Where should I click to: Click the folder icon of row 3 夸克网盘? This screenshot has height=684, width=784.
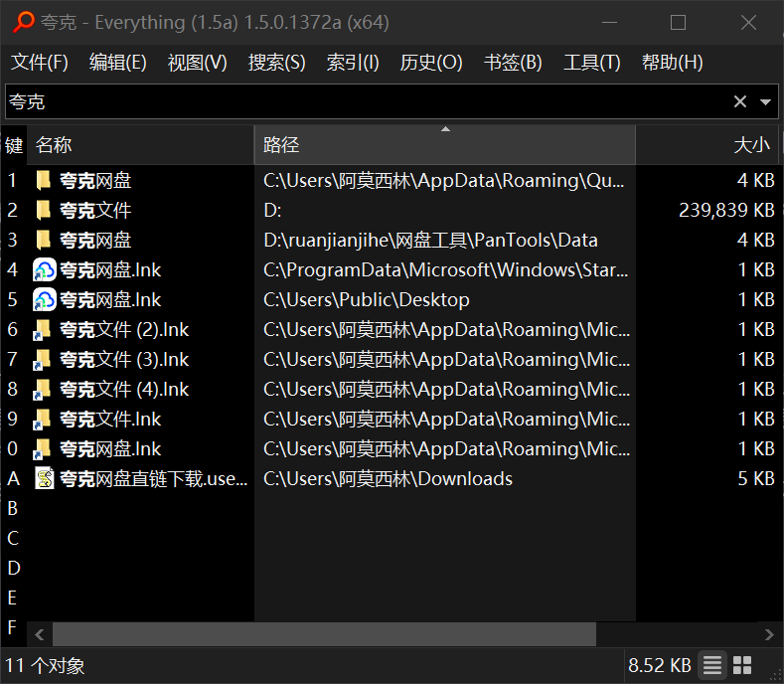tap(44, 241)
